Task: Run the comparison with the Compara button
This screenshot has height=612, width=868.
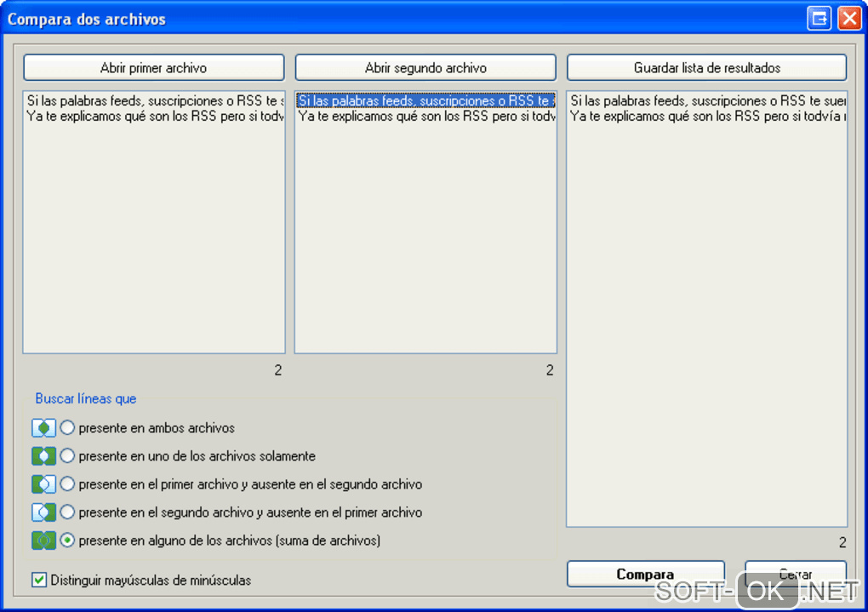Action: tap(645, 574)
